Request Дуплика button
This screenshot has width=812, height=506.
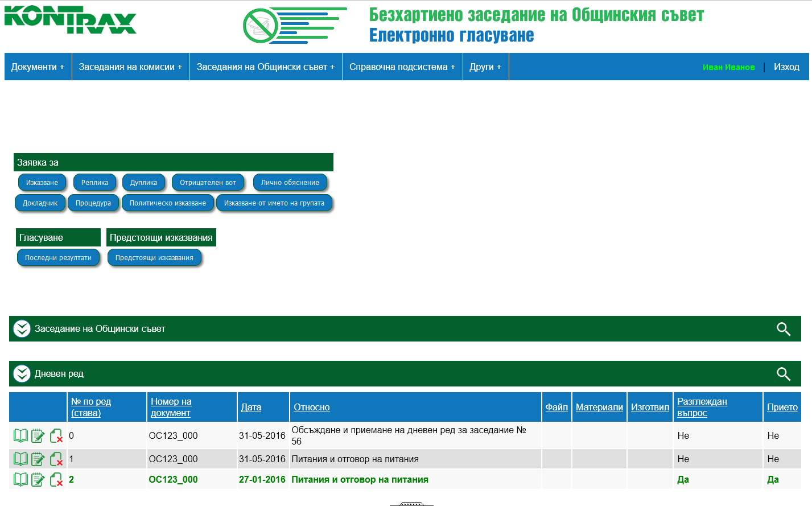pyautogui.click(x=143, y=183)
